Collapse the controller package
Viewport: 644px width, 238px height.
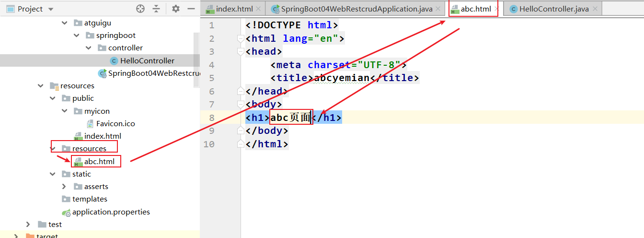click(89, 48)
